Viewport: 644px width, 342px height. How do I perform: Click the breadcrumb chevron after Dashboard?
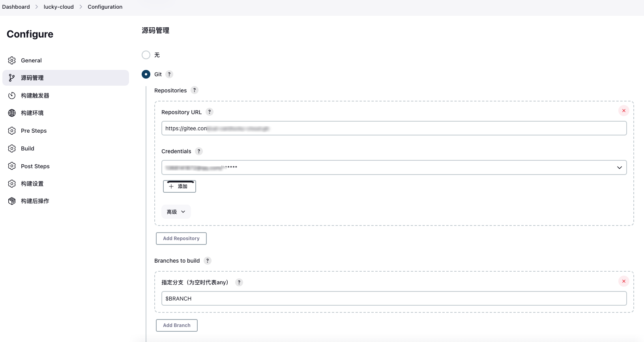point(37,7)
